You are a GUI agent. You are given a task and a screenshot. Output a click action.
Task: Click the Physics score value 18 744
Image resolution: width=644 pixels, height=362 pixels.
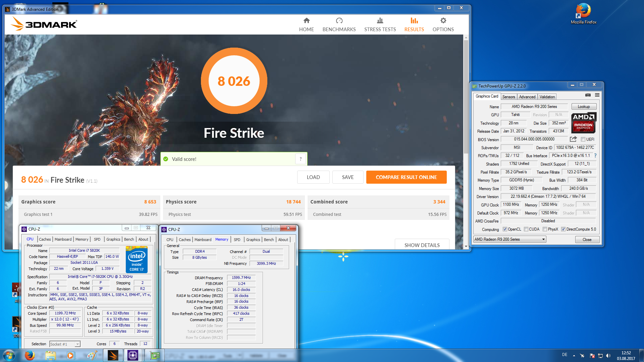(293, 202)
